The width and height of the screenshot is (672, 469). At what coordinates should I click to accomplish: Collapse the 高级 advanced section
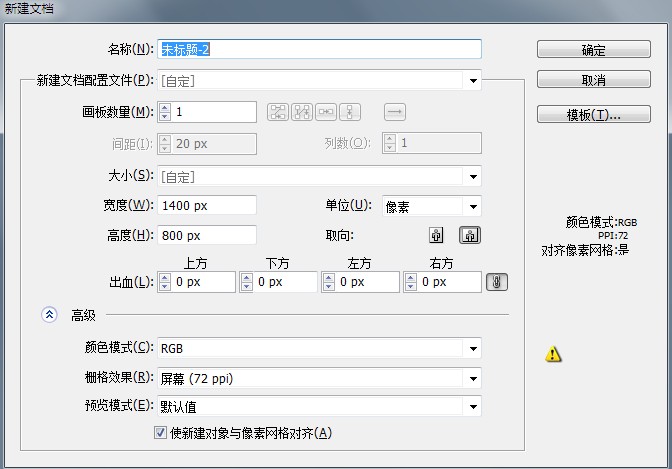(49, 315)
